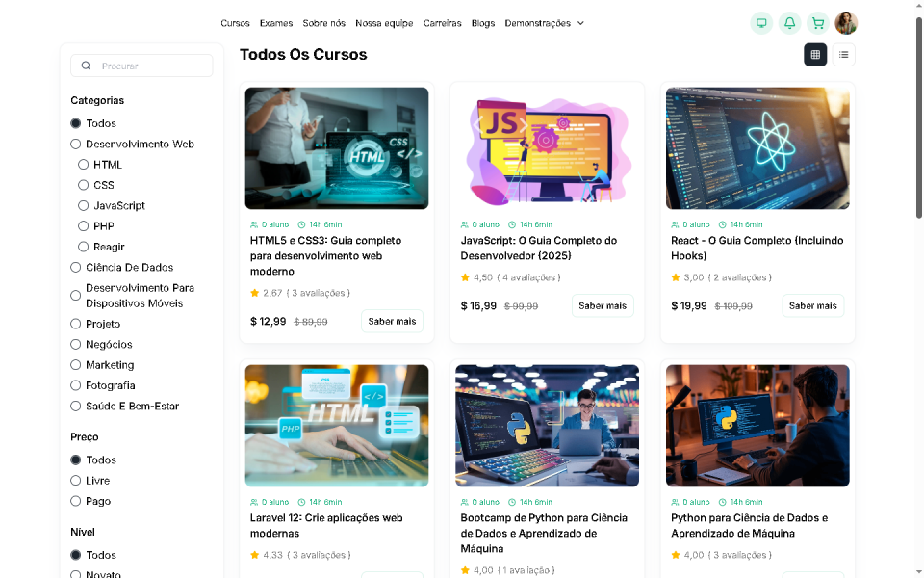Screen dimensions: 924x578
Task: Open the shopping cart
Action: [817, 23]
